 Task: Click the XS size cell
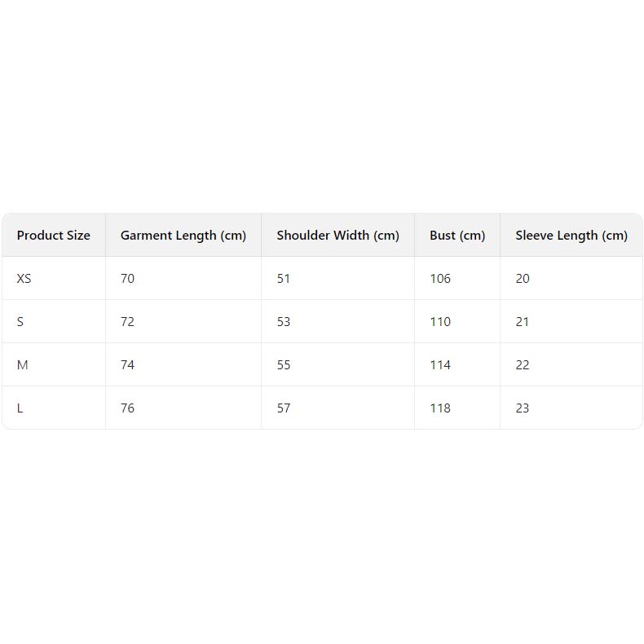[24, 279]
